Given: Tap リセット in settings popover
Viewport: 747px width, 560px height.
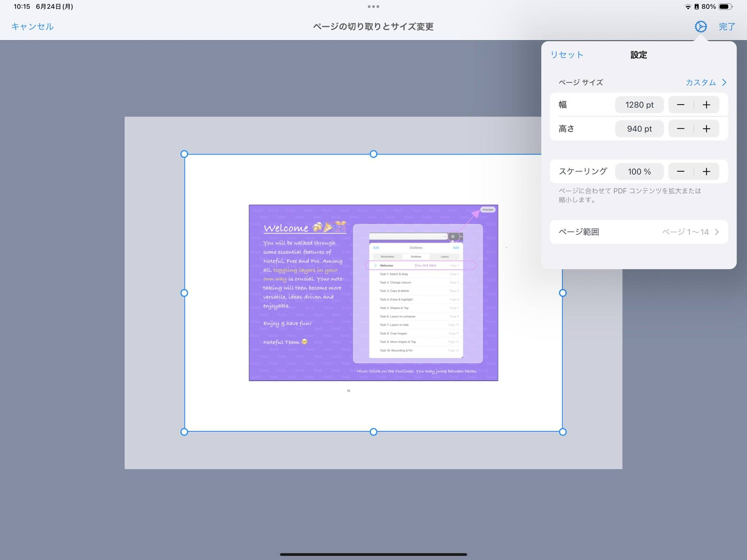Looking at the screenshot, I should [x=567, y=55].
